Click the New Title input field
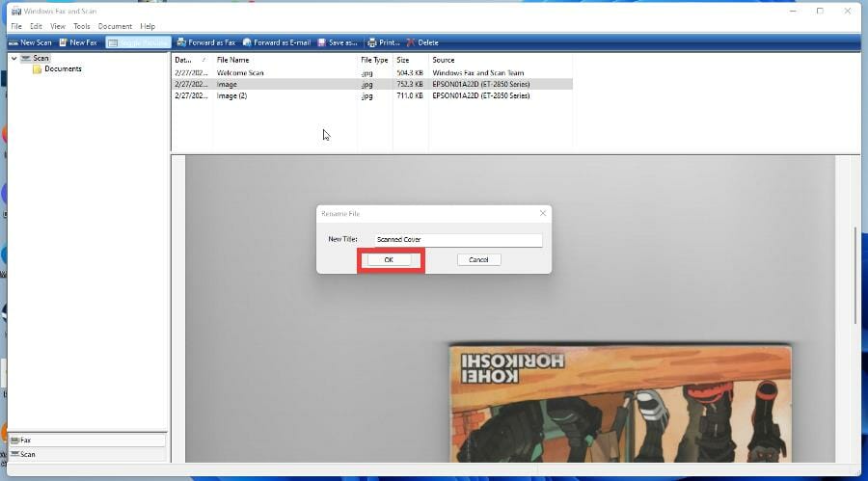868x481 pixels. 458,240
